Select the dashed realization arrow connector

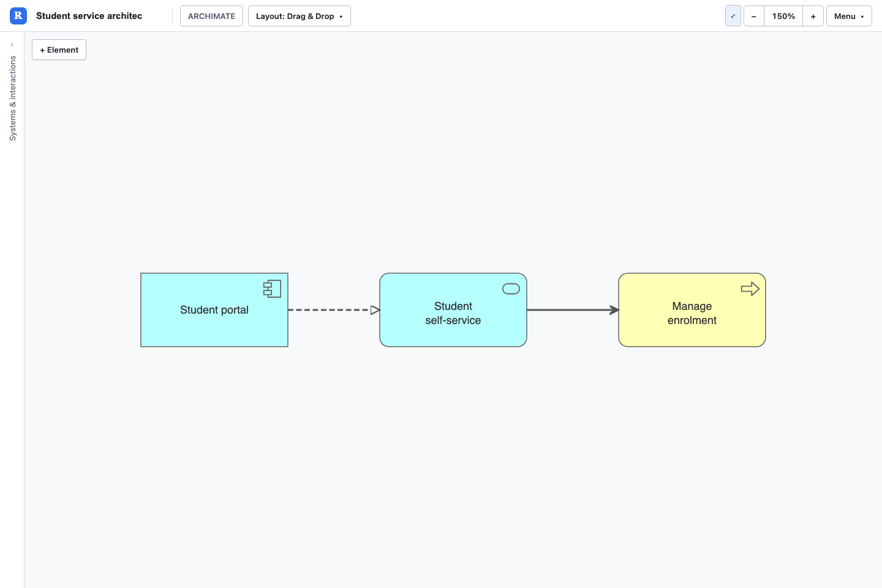click(334, 310)
